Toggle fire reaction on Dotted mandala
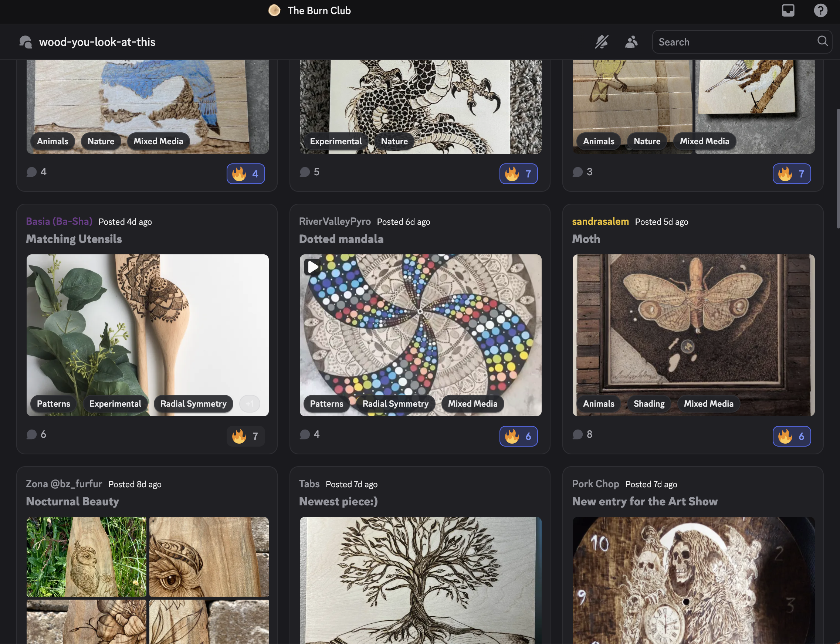 (x=518, y=436)
